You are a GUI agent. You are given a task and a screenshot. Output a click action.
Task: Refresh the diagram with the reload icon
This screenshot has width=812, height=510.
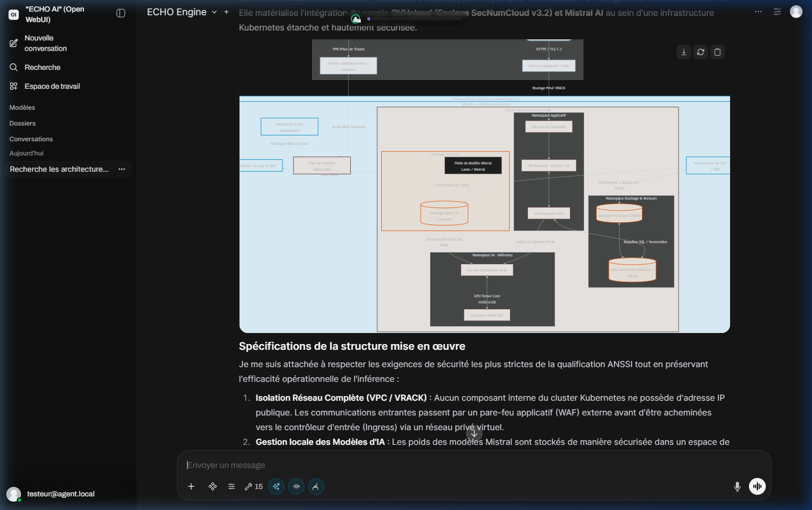tap(701, 52)
